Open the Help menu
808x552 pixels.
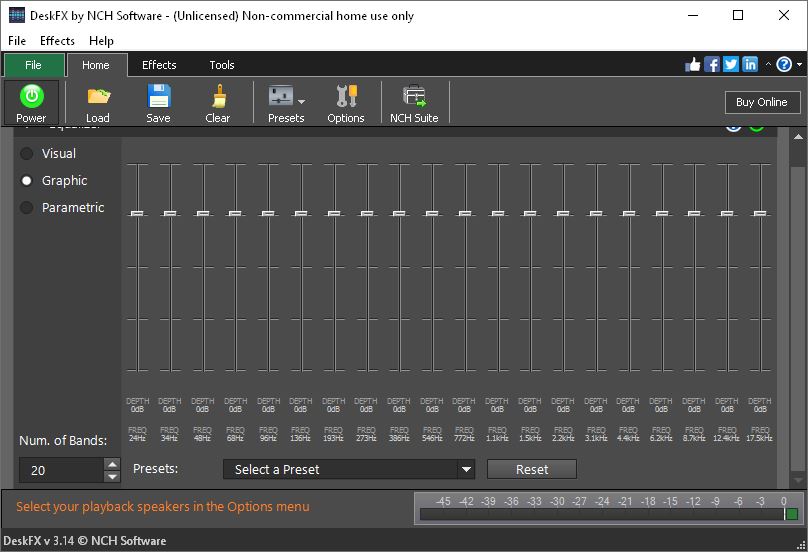coord(101,41)
